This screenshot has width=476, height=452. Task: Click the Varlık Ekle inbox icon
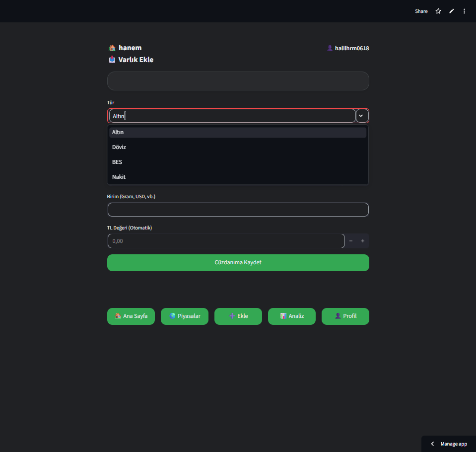click(112, 60)
